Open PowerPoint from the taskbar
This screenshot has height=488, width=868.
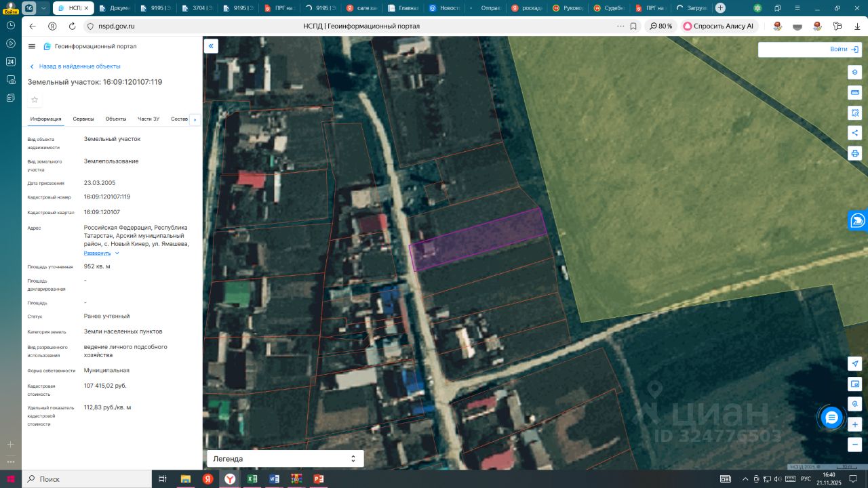tap(318, 479)
